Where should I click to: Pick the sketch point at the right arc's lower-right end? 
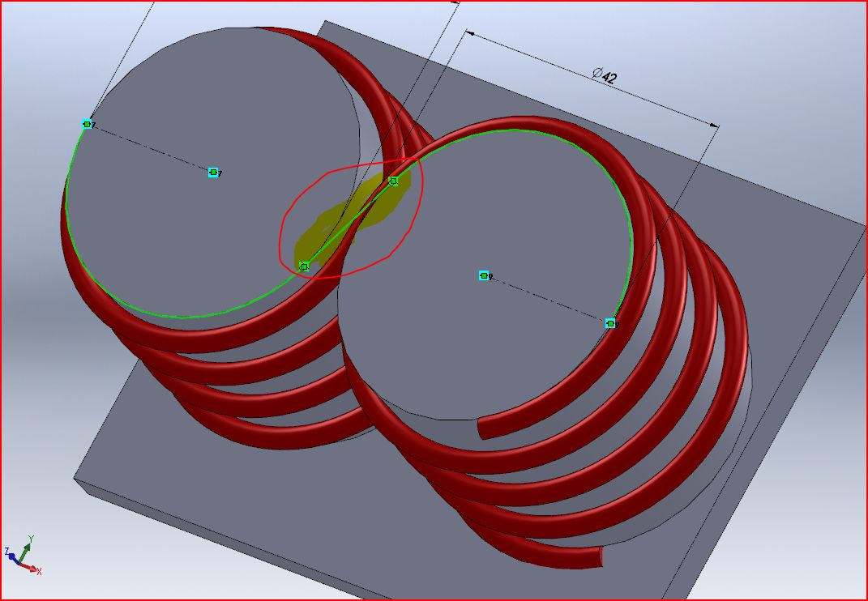coord(610,323)
